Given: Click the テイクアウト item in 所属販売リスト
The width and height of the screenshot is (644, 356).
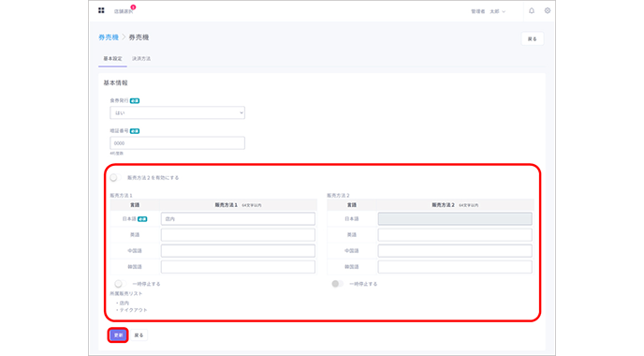Looking at the screenshot, I should [x=133, y=310].
